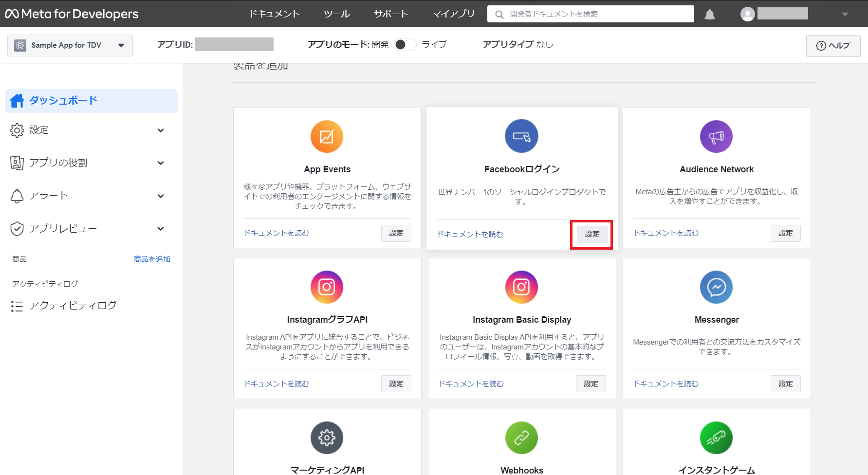Click the search magnifier icon
Image resolution: width=868 pixels, height=475 pixels.
point(499,14)
